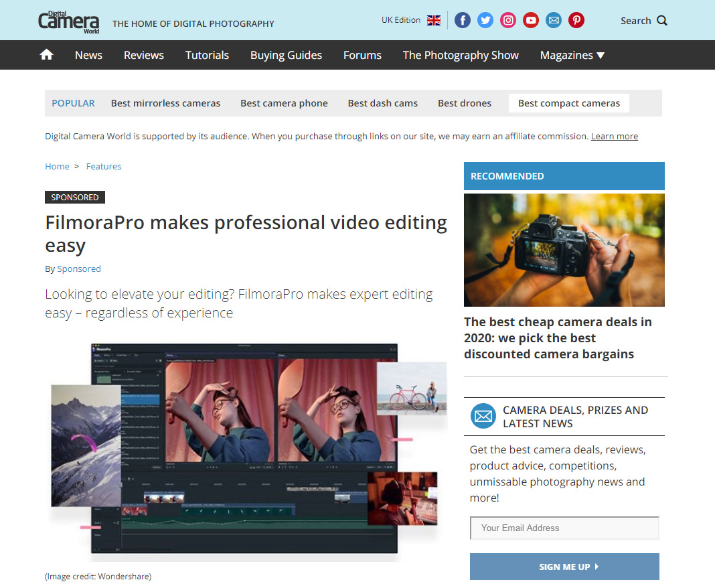Screen dimensions: 715x588
Task: Open the Buying Guides menu item
Action: 286,55
